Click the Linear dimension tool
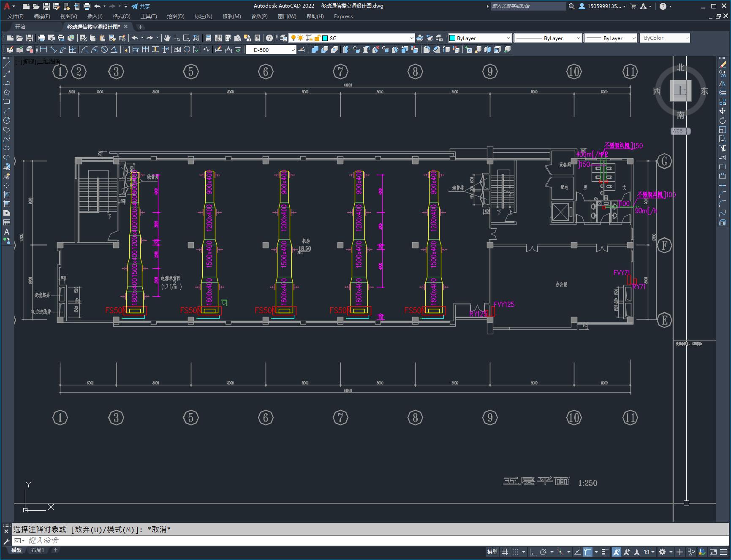Screen dimensions: 731x560 click(43, 49)
